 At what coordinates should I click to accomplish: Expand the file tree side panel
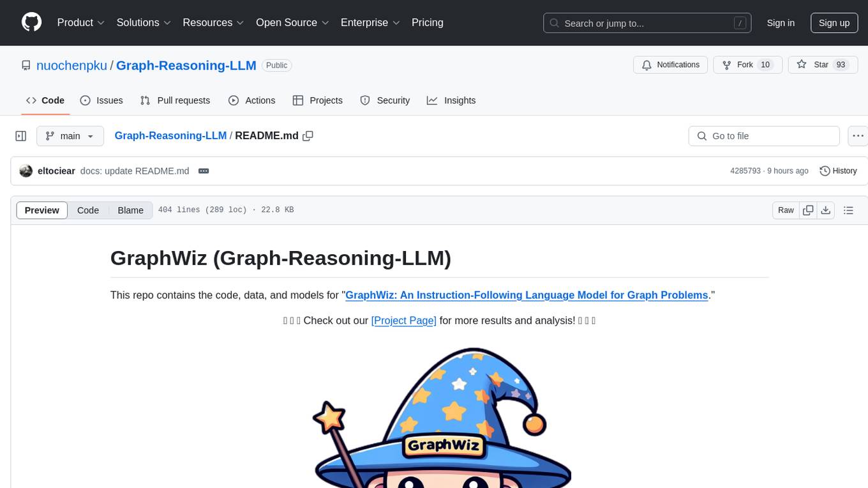point(21,136)
